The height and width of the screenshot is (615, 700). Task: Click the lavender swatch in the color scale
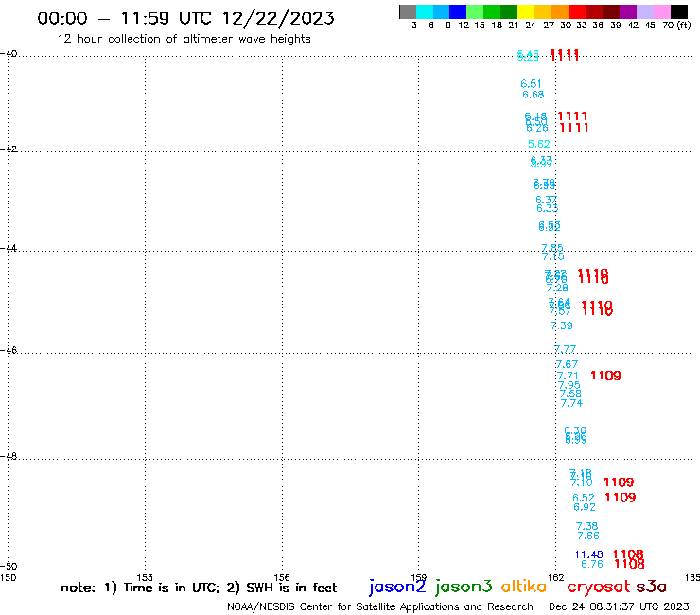click(x=644, y=11)
